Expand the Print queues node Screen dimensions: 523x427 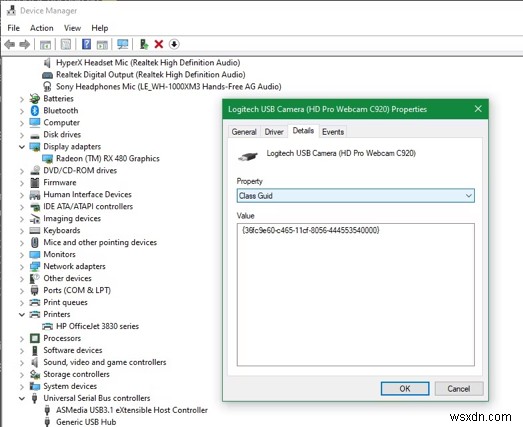[22, 303]
